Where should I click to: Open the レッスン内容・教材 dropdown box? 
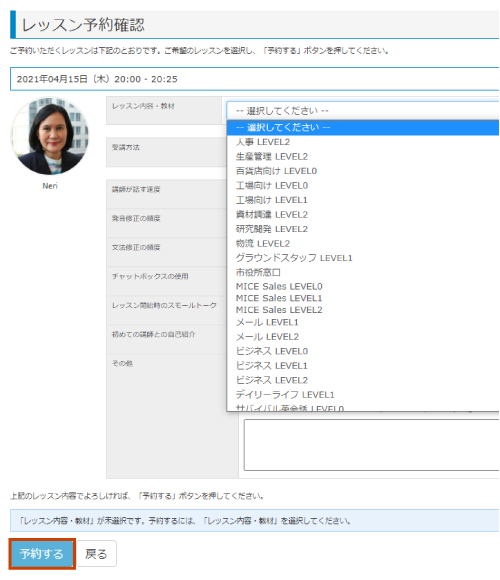tap(362, 111)
